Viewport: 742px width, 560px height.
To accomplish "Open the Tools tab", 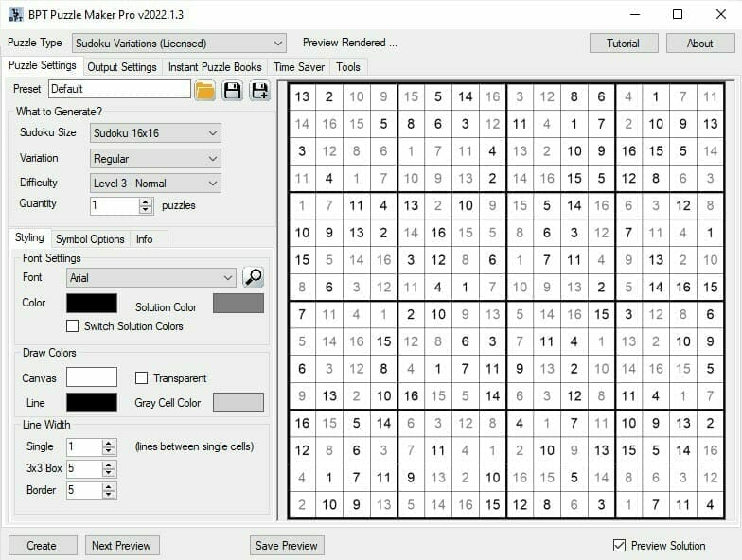I will pos(348,67).
